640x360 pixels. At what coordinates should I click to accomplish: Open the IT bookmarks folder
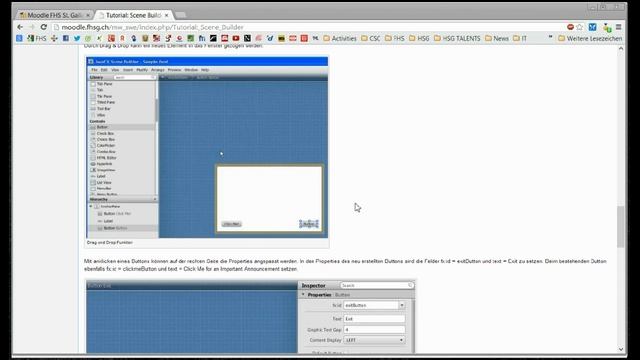tap(520, 38)
